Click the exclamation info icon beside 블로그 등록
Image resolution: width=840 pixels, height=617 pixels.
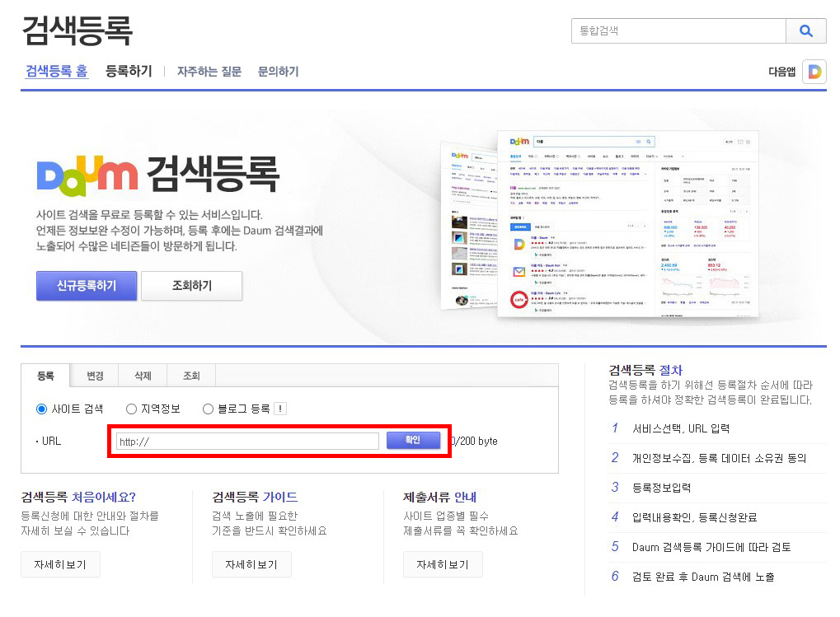279,409
